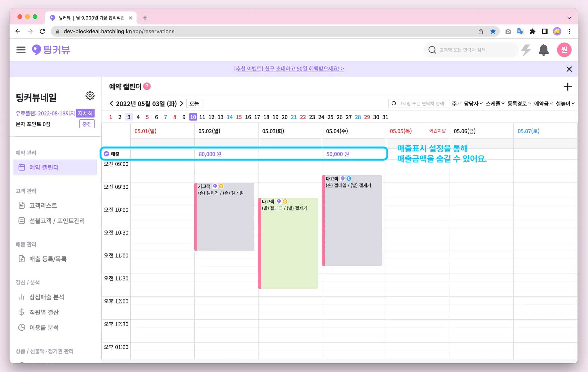The height and width of the screenshot is (372, 588).
Task: Click the help question mark icon
Action: 147,86
